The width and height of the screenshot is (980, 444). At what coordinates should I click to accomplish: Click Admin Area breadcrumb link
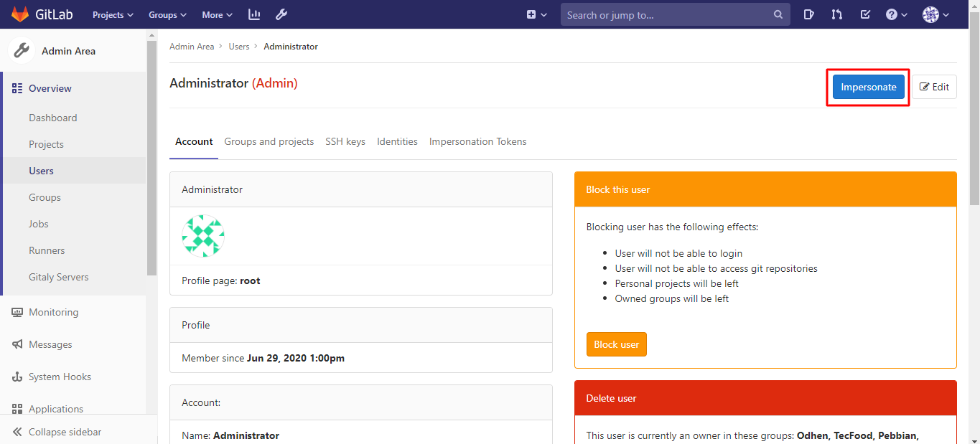192,47
